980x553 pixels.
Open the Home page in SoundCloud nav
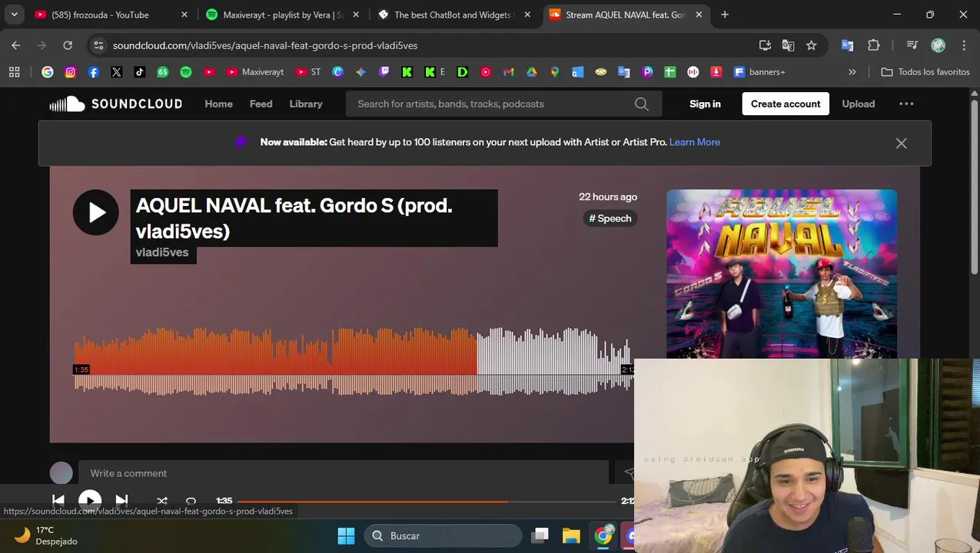(218, 104)
